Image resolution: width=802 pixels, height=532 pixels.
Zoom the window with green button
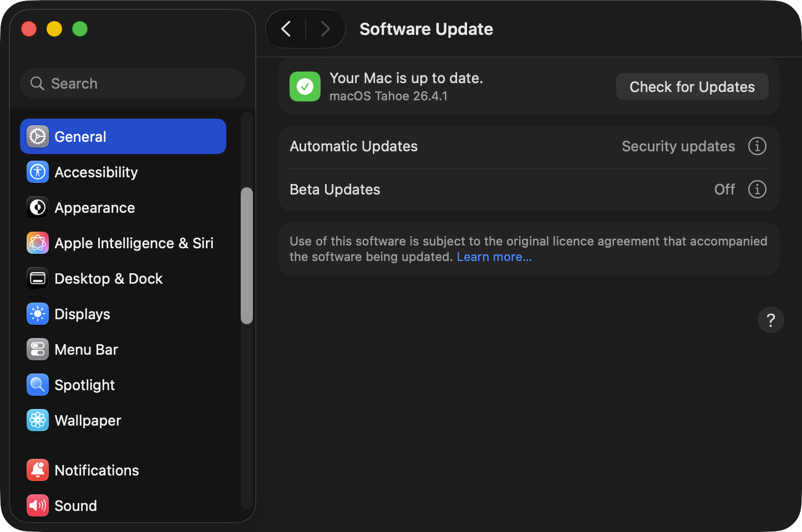(x=80, y=29)
